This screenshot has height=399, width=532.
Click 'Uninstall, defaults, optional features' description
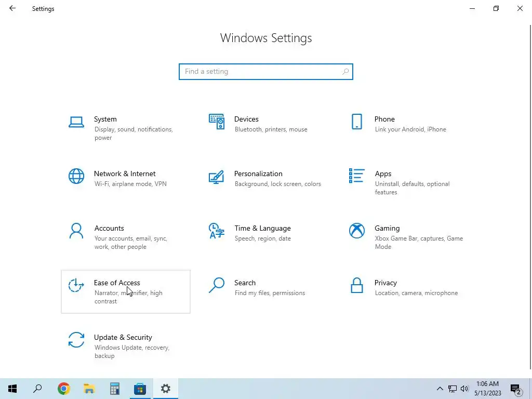(x=412, y=188)
